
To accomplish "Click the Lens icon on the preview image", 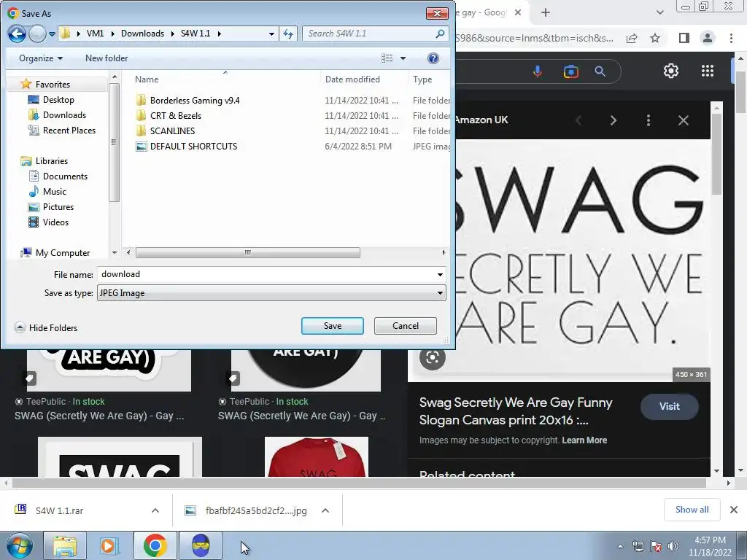I will [432, 357].
